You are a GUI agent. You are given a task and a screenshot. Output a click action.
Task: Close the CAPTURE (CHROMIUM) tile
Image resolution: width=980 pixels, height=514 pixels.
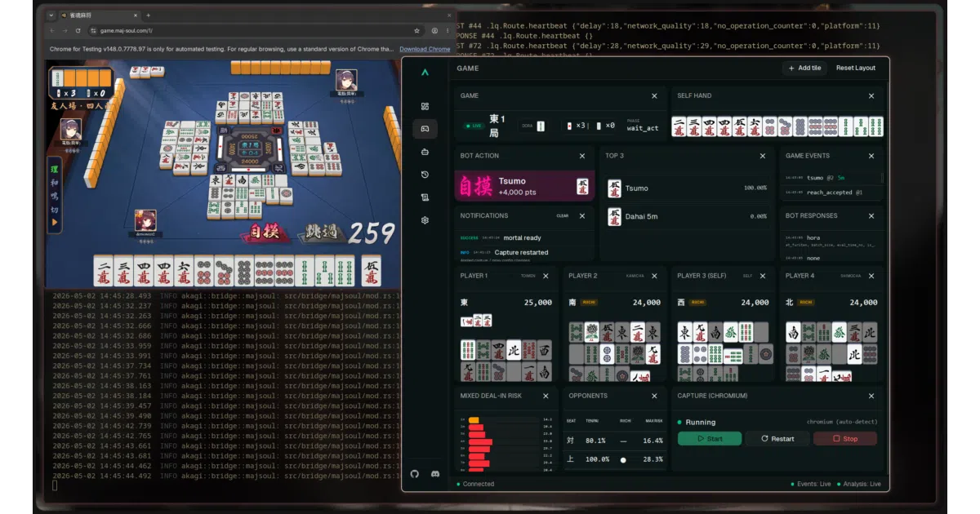click(871, 396)
